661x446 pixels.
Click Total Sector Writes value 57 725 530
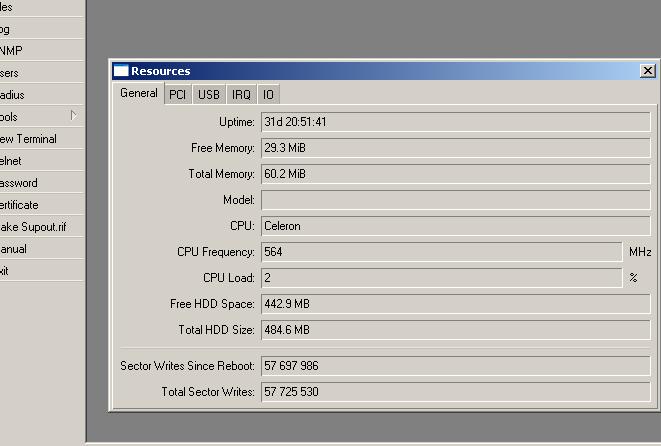point(456,392)
